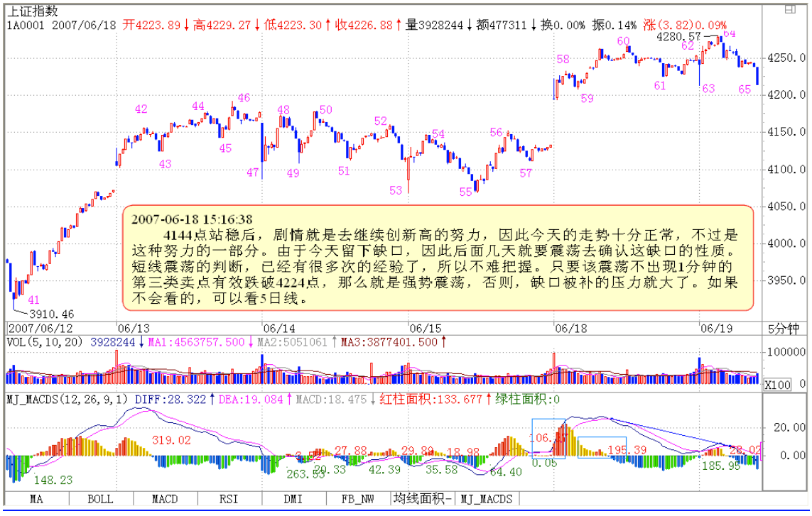
Task: Click the DIFF:28.322 value
Action: (170, 400)
